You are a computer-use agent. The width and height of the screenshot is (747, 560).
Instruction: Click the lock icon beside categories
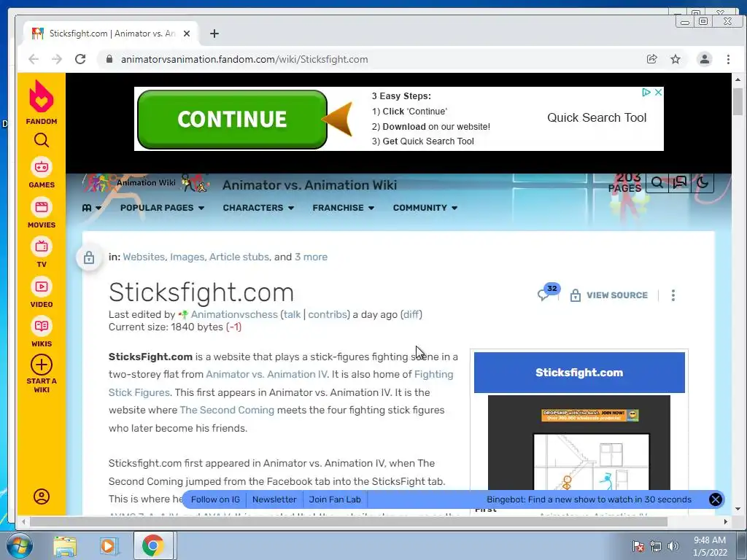point(88,257)
